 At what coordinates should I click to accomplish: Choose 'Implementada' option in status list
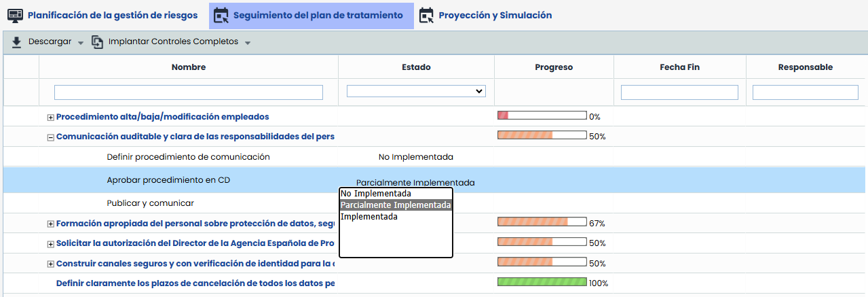click(x=369, y=217)
